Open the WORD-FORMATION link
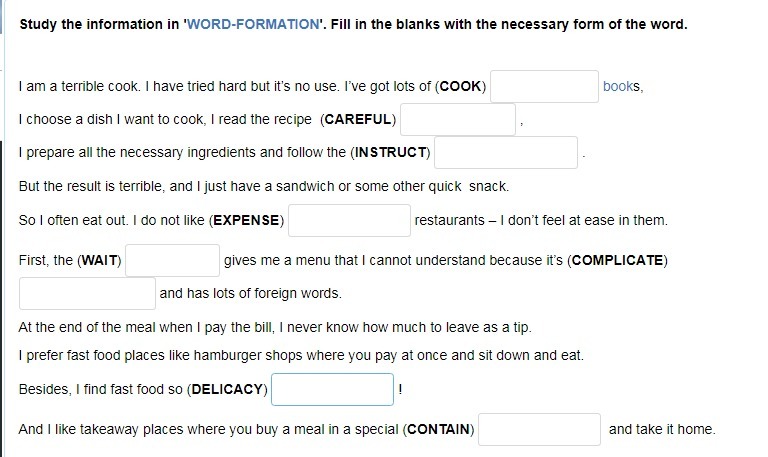 tap(253, 24)
